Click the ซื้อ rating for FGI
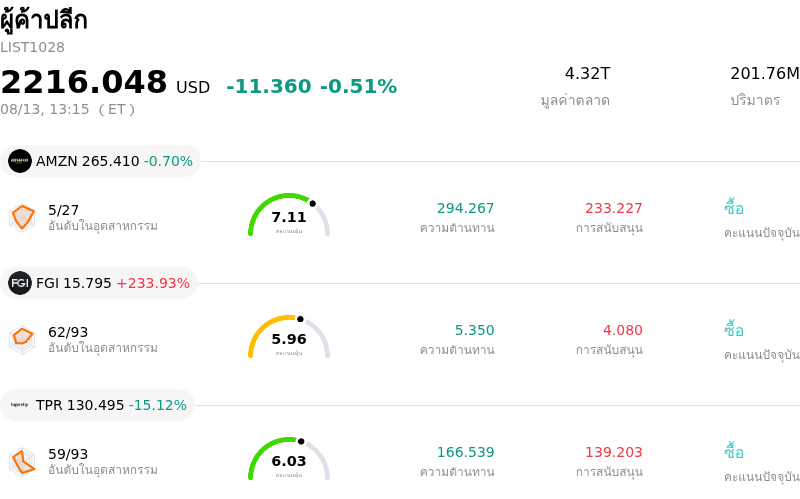The image size is (800, 499). 734,330
